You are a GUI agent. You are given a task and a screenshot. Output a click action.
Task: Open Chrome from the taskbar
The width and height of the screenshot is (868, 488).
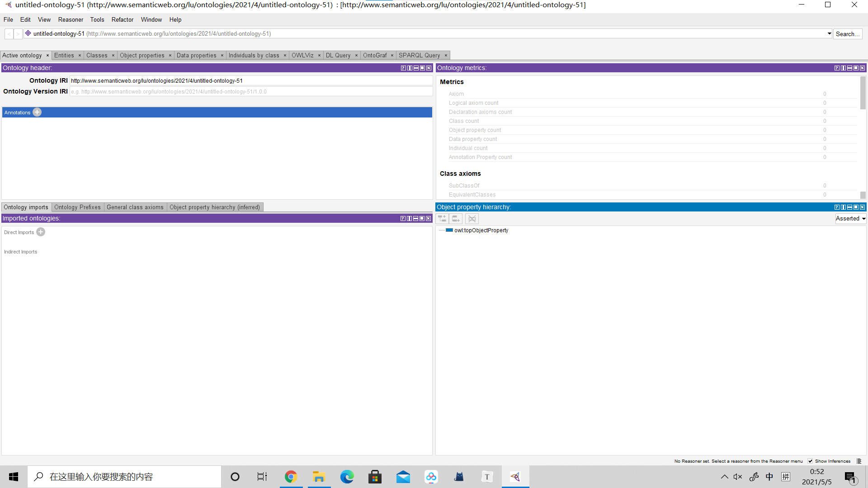(291, 477)
